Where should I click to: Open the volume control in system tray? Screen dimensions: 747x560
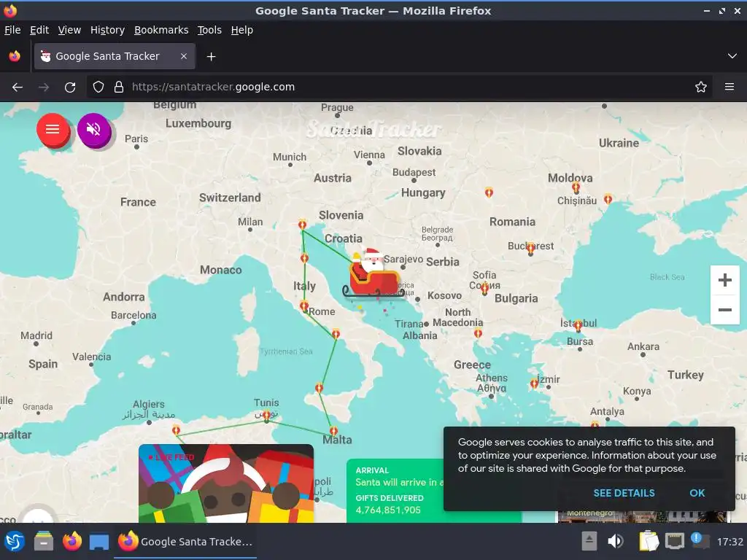click(x=615, y=542)
